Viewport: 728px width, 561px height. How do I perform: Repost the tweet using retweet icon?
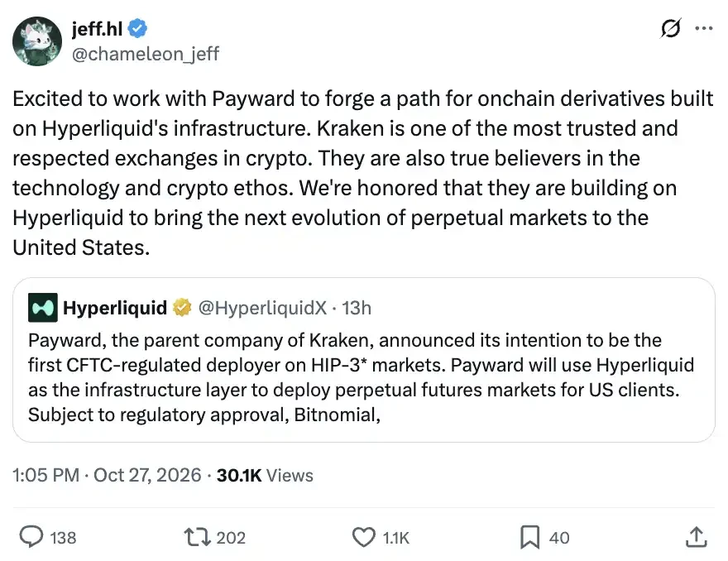(198, 537)
